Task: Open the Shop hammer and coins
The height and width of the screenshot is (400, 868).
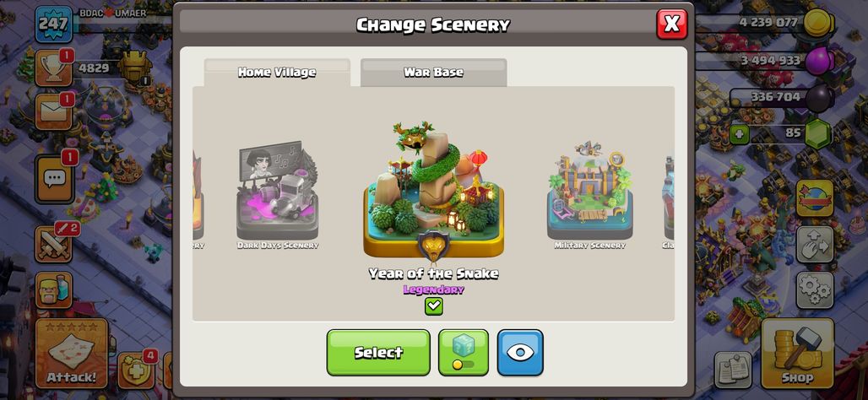Action: coord(797,354)
